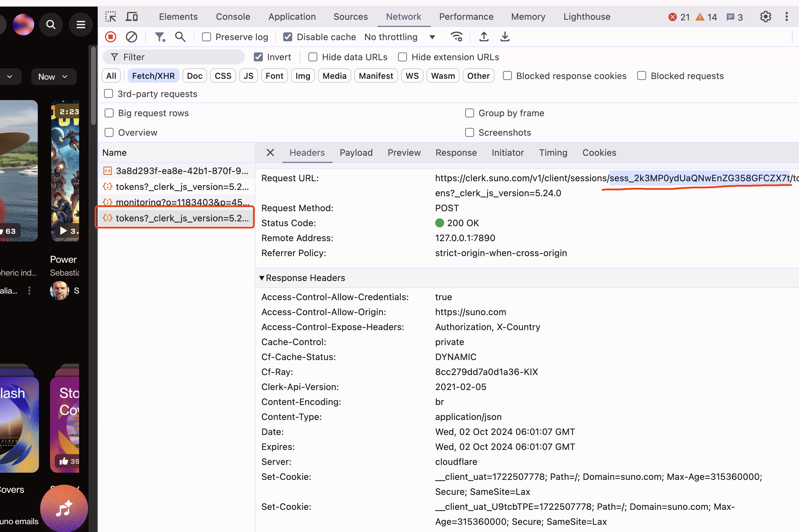Toggle the Invert filter checkbox
799x532 pixels.
pos(258,57)
